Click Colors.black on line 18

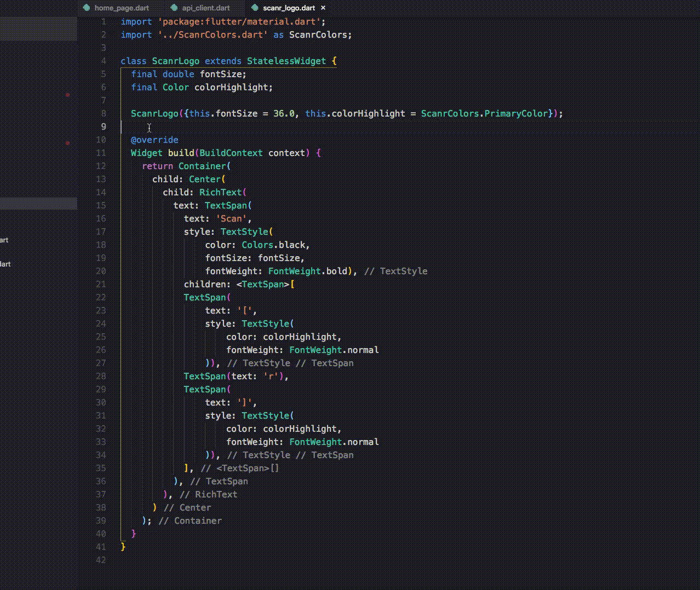[x=273, y=245]
